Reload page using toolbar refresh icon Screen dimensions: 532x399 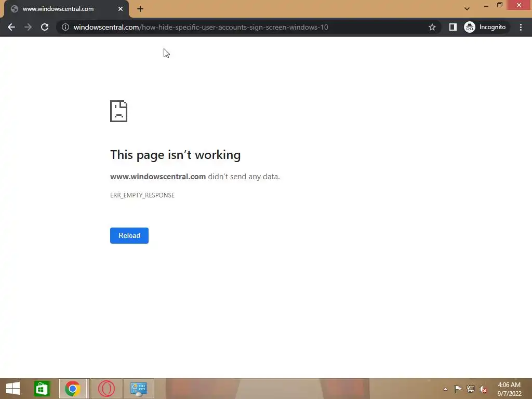[x=45, y=27]
